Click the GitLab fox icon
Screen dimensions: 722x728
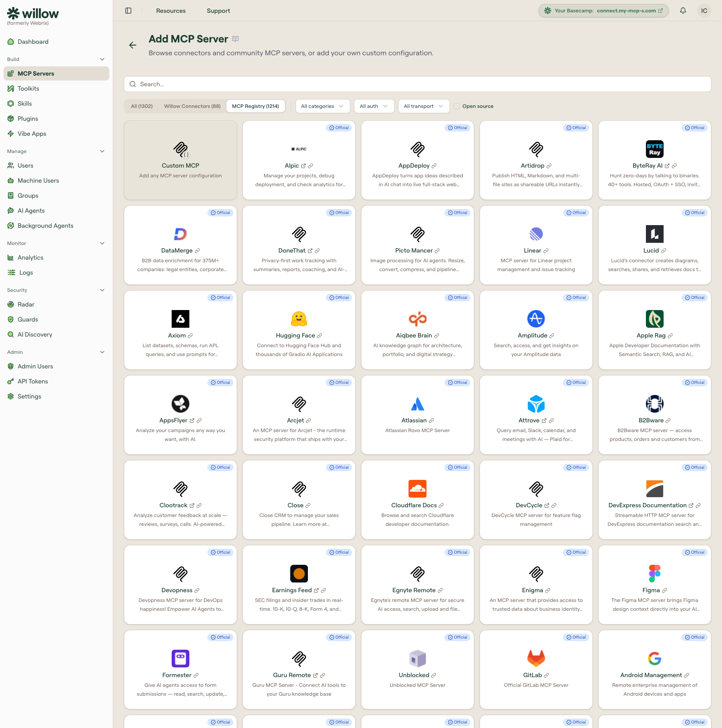pos(536,659)
